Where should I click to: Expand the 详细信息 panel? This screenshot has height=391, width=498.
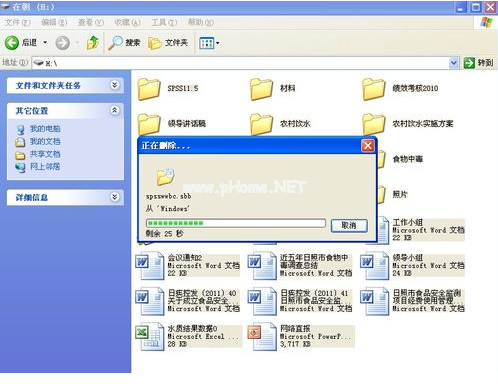coord(114,197)
